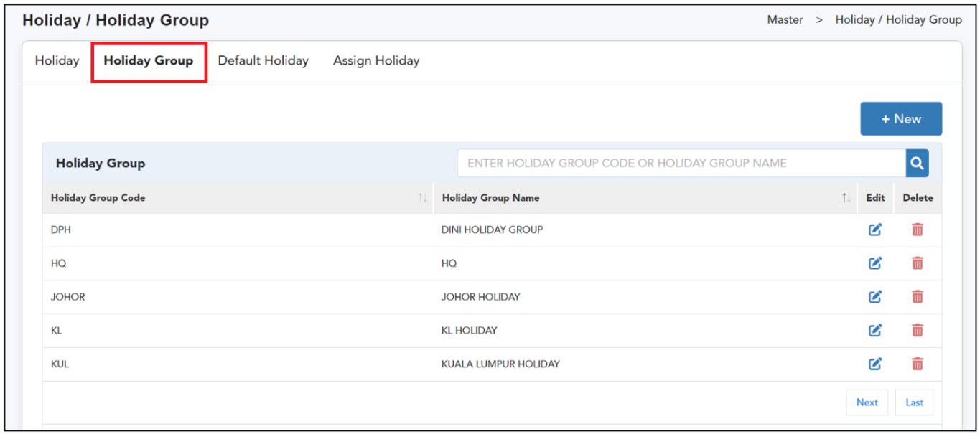The image size is (980, 434).
Task: Click the search magnifier button
Action: click(917, 164)
